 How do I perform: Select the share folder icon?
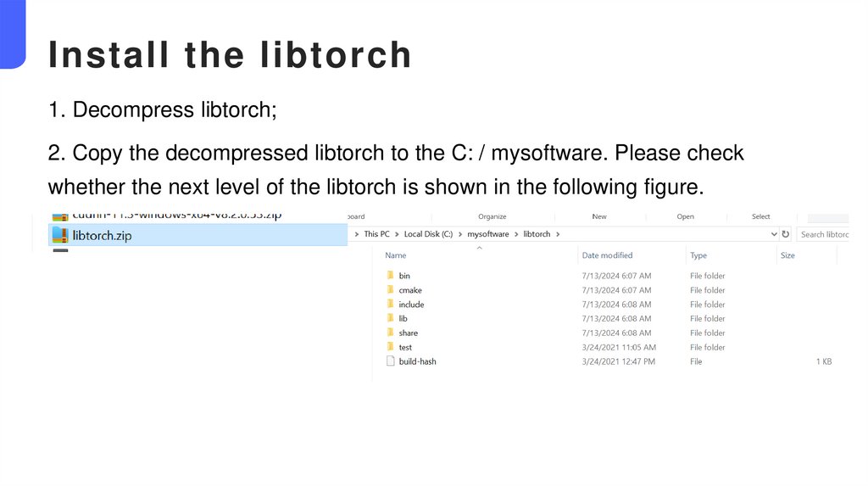(391, 333)
